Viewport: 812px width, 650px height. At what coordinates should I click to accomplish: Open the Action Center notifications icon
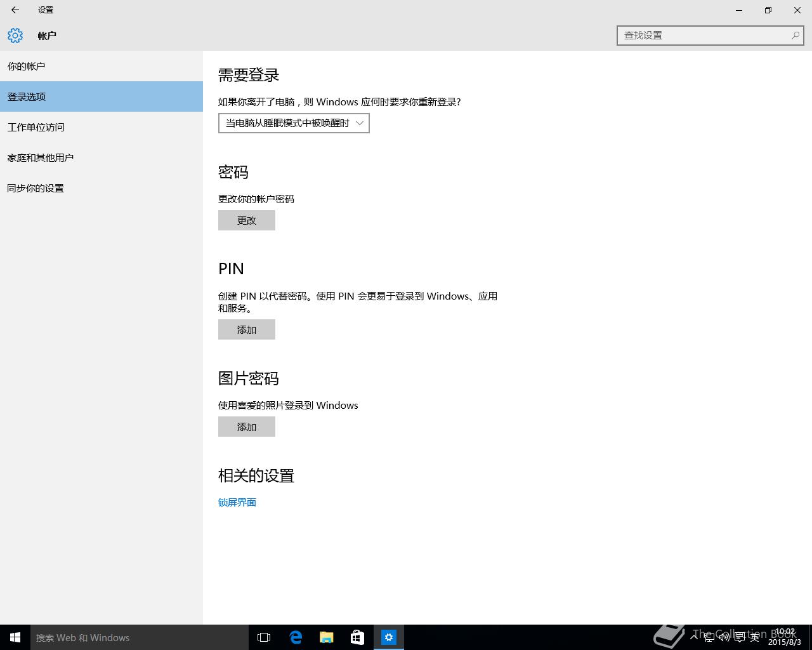tap(739, 637)
